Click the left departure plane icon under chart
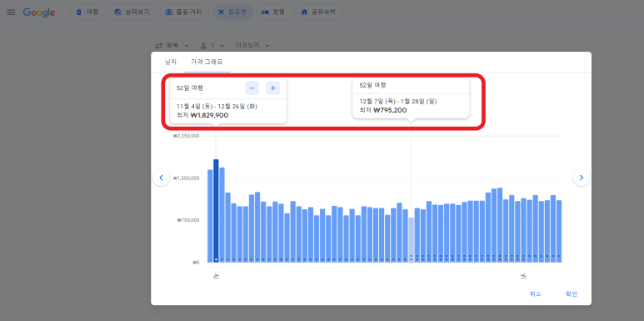This screenshot has width=644, height=321. 217,276
